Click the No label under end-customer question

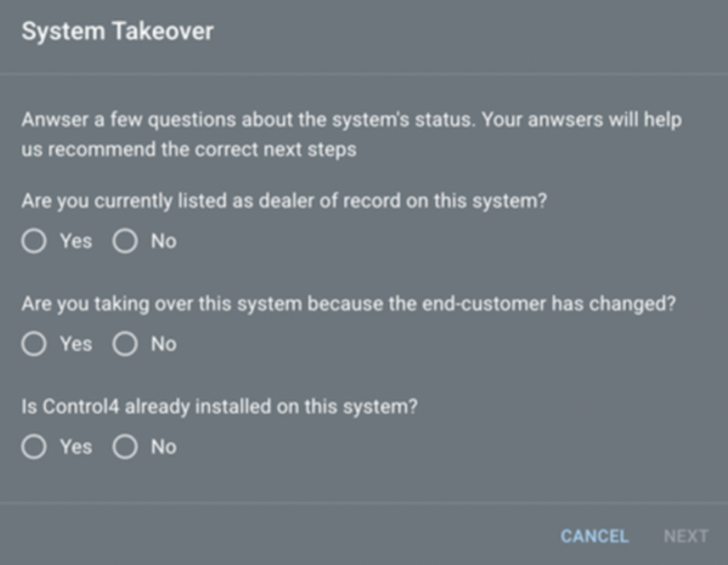[164, 344]
